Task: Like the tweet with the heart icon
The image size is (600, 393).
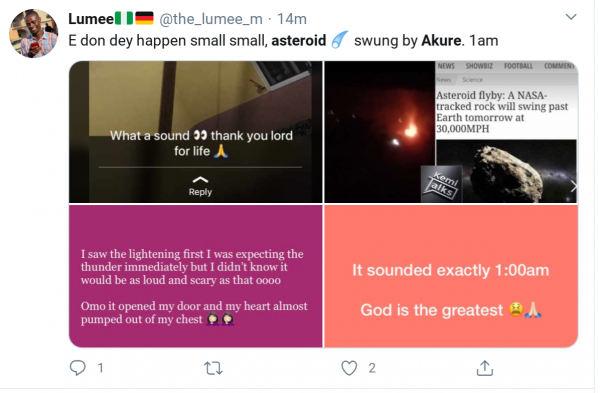Action: (349, 368)
